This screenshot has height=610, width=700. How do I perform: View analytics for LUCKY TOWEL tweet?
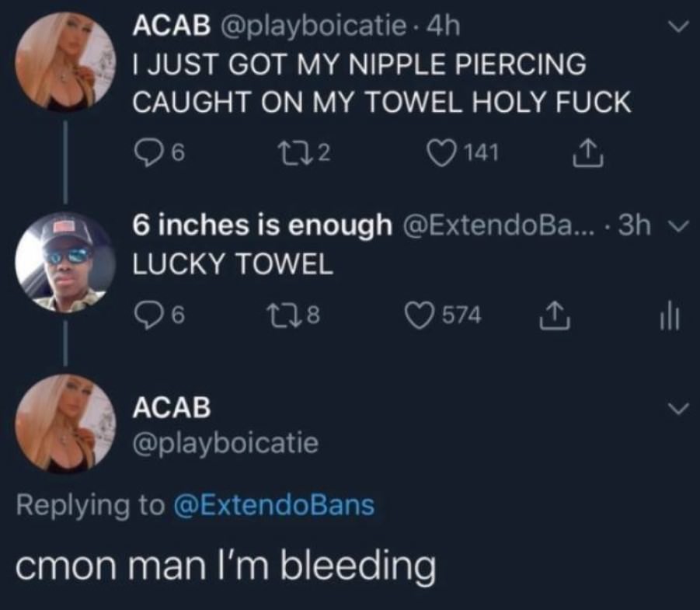click(x=670, y=315)
